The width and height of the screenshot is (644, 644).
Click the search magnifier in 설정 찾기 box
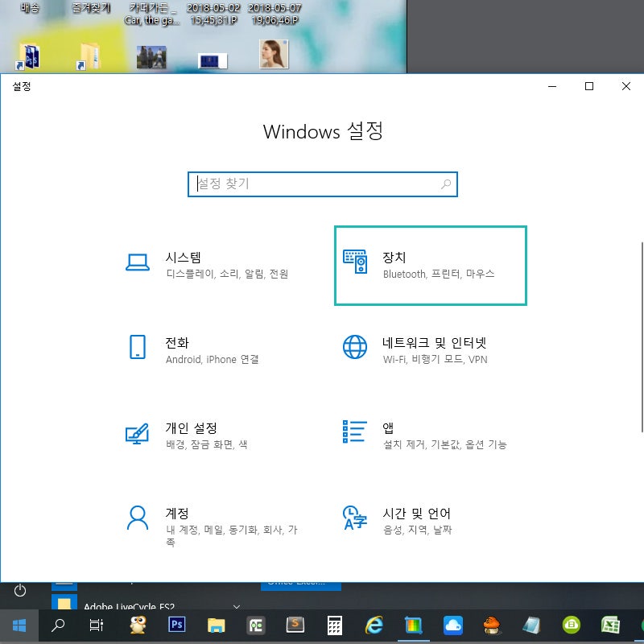coord(446,184)
